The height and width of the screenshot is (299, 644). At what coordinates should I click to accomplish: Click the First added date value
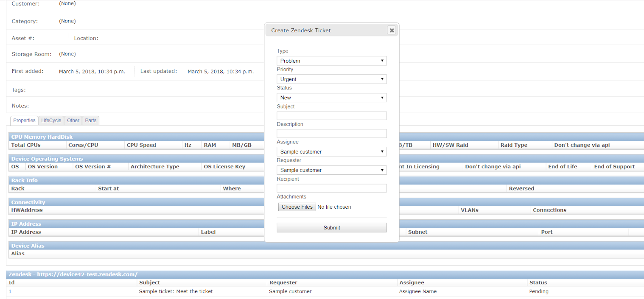(x=92, y=72)
